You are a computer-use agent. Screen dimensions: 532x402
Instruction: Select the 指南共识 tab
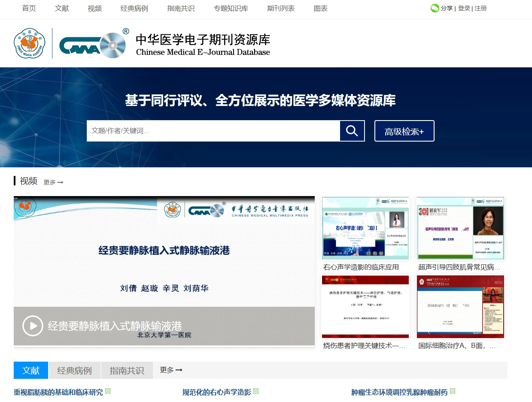127,370
